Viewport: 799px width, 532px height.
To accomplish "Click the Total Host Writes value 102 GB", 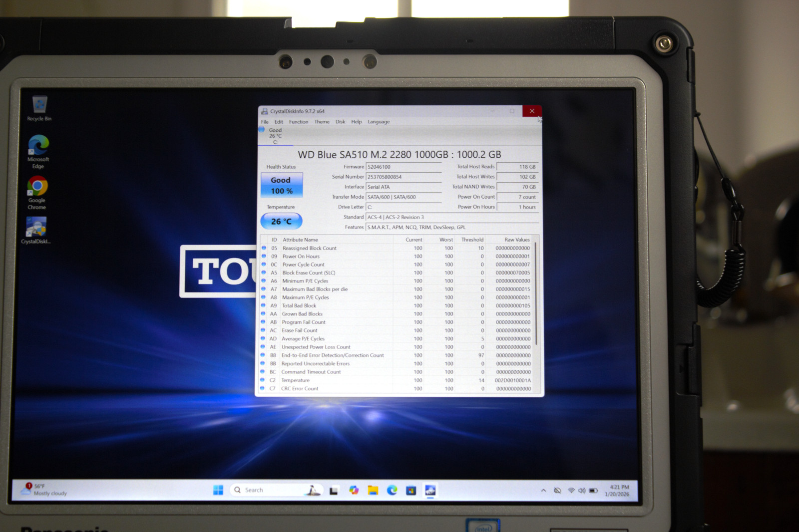I will (x=517, y=177).
